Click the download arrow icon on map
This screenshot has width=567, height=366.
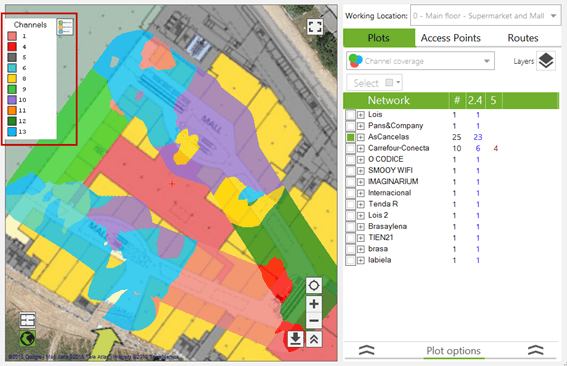(x=295, y=339)
